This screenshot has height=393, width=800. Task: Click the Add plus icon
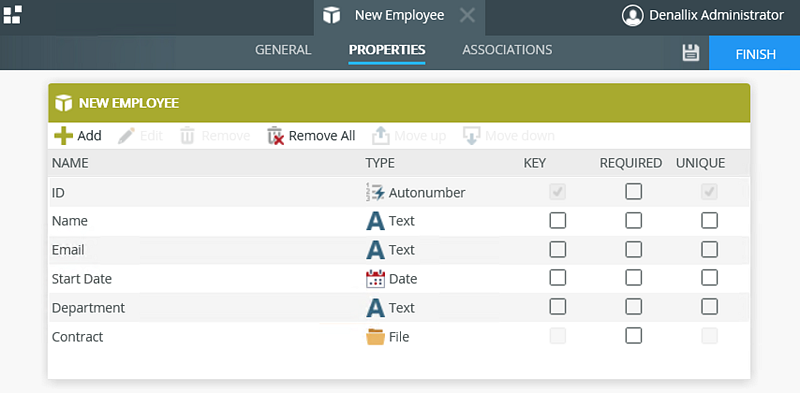coord(63,136)
